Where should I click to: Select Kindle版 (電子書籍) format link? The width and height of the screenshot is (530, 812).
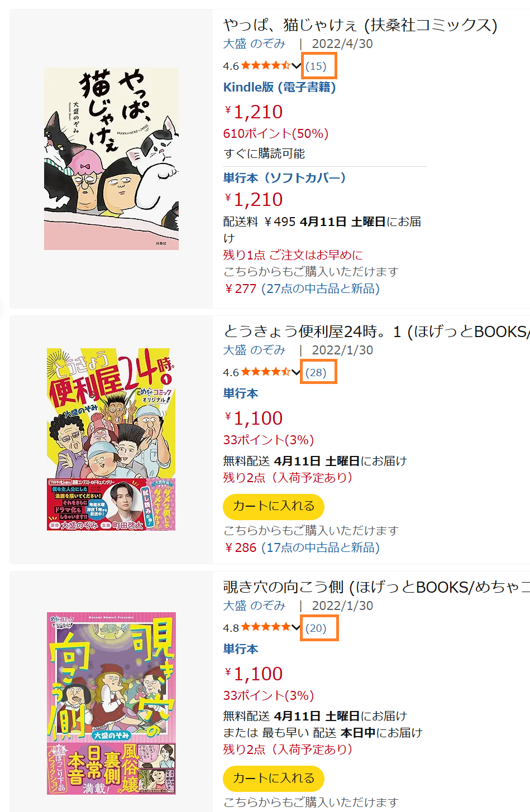click(x=279, y=87)
